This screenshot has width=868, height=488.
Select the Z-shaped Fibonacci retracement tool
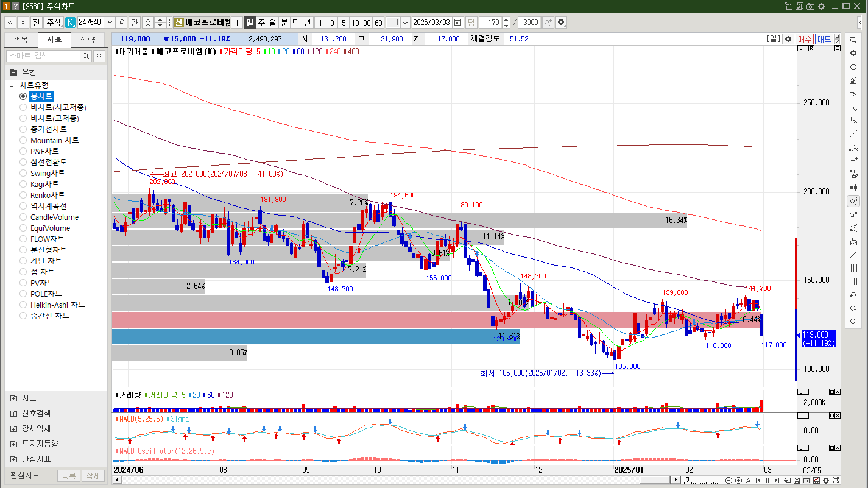click(853, 255)
